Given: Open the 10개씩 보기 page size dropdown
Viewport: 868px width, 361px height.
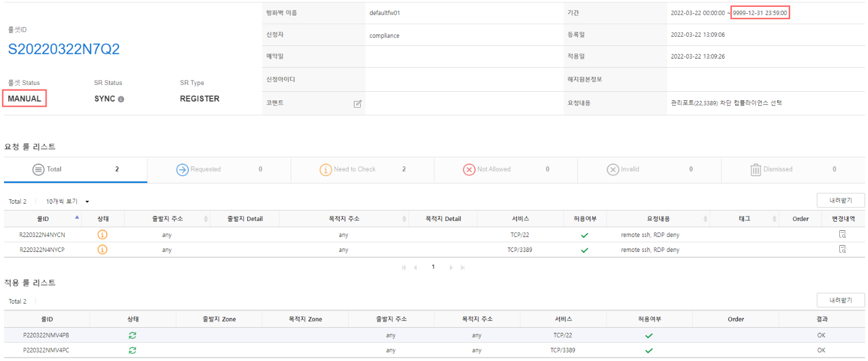Looking at the screenshot, I should point(68,201).
